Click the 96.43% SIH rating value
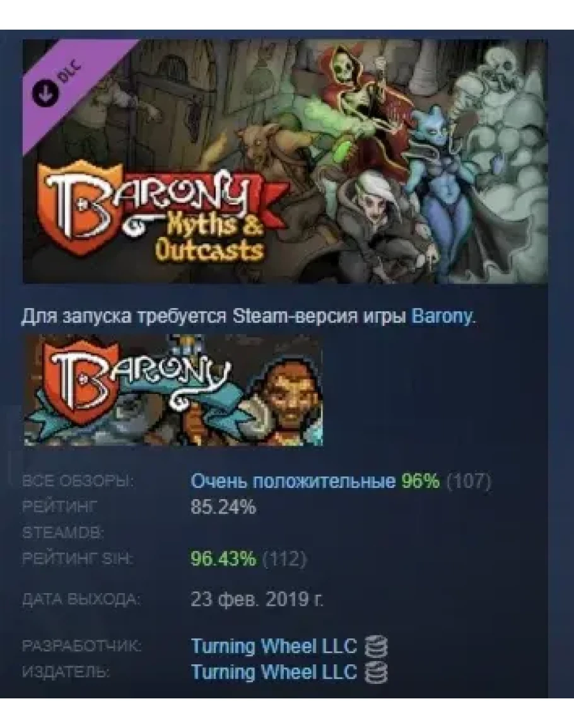The width and height of the screenshot is (574, 728). tap(223, 558)
